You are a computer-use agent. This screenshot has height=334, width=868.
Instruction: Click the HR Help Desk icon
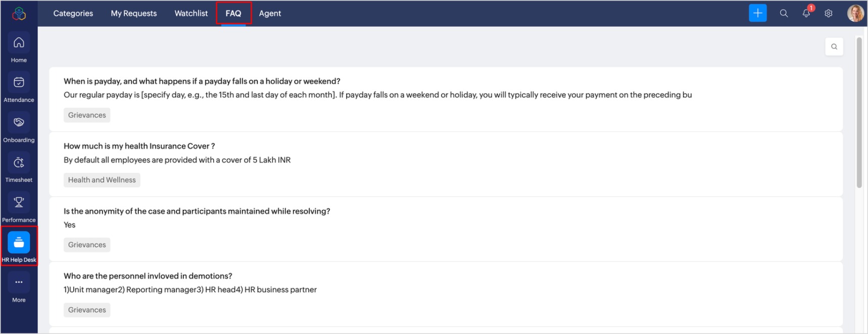(19, 243)
